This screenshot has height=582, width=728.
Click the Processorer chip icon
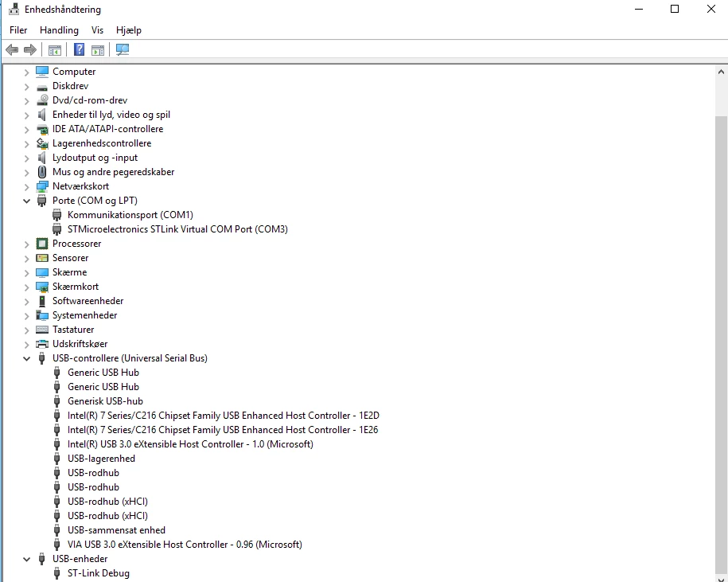(42, 244)
